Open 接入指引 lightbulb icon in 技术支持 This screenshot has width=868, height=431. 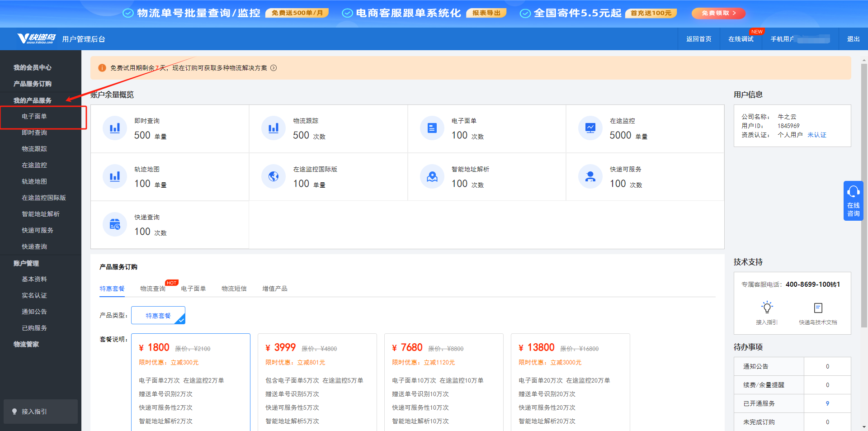pos(767,308)
